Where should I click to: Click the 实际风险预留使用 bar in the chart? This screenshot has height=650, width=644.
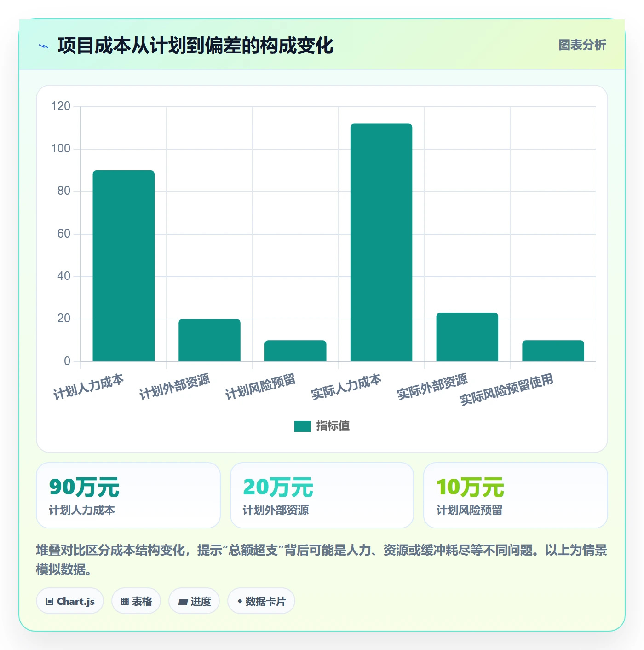pyautogui.click(x=553, y=351)
